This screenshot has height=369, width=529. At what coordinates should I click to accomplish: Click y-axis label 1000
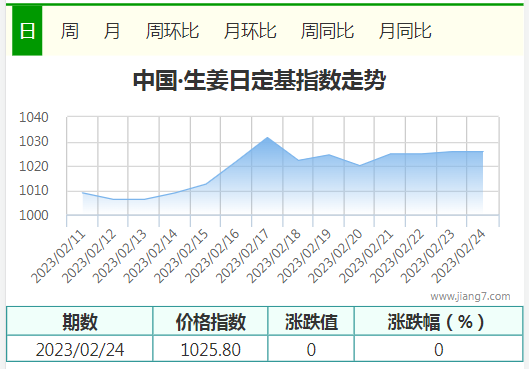(34, 215)
